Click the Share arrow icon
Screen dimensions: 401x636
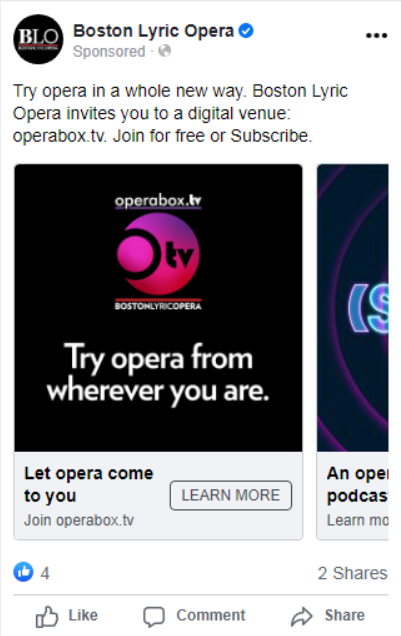click(302, 616)
